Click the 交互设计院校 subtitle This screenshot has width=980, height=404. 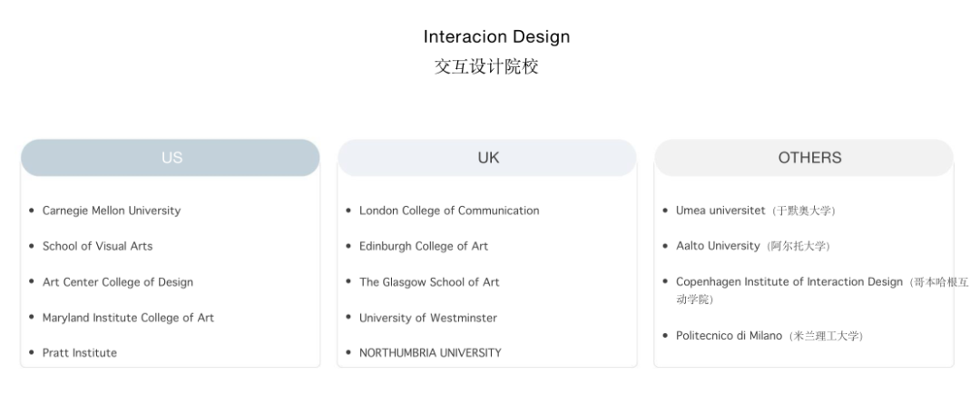pos(486,66)
